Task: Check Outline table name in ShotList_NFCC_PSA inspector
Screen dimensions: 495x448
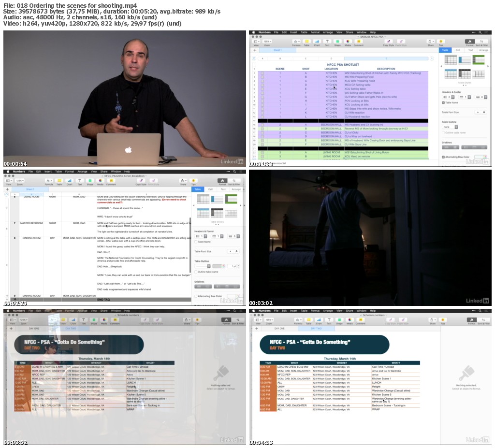Action: pyautogui.click(x=443, y=132)
